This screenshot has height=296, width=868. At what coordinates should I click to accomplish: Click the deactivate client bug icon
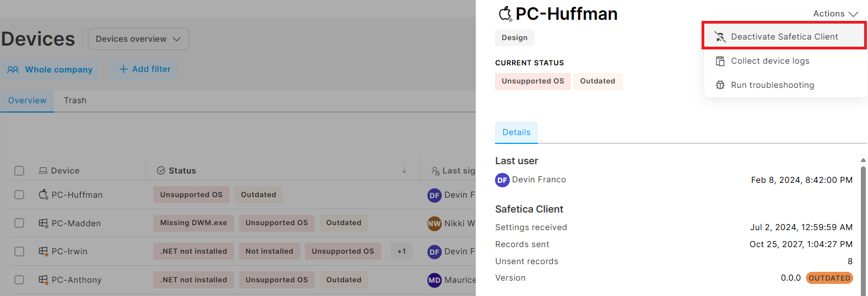pos(720,37)
